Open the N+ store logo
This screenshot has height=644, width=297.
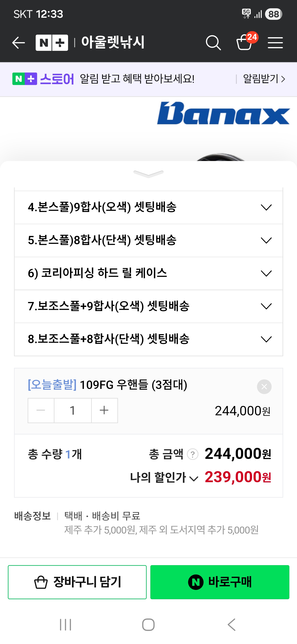coord(52,43)
